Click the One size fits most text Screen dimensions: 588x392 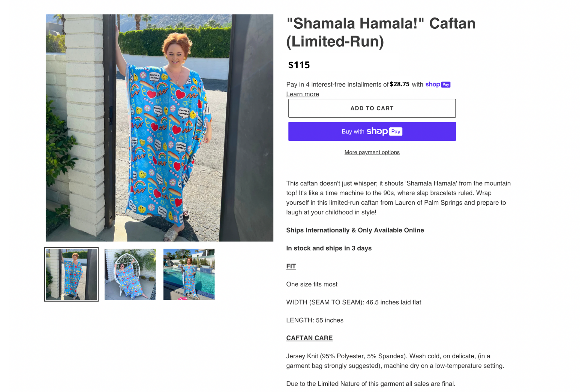coord(312,284)
